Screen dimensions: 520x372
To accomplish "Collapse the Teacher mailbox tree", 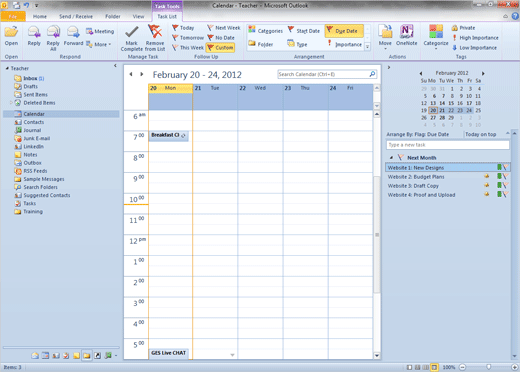I will coord(7,68).
